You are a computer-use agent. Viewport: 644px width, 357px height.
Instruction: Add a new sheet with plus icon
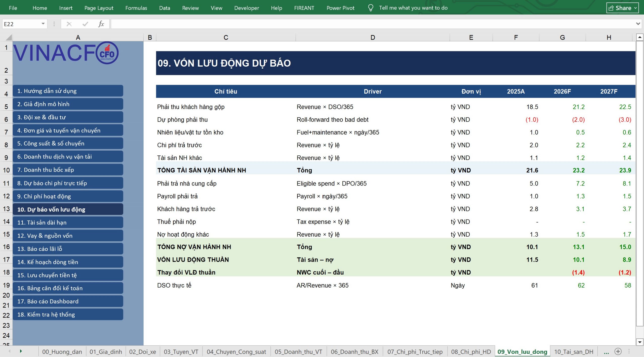(x=618, y=351)
